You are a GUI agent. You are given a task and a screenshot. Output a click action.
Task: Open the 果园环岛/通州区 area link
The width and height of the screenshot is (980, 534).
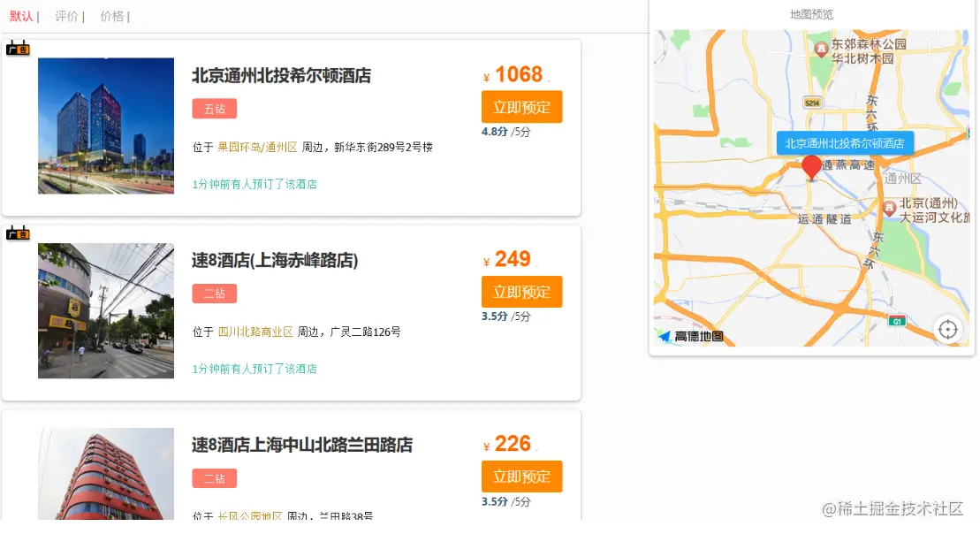(257, 148)
